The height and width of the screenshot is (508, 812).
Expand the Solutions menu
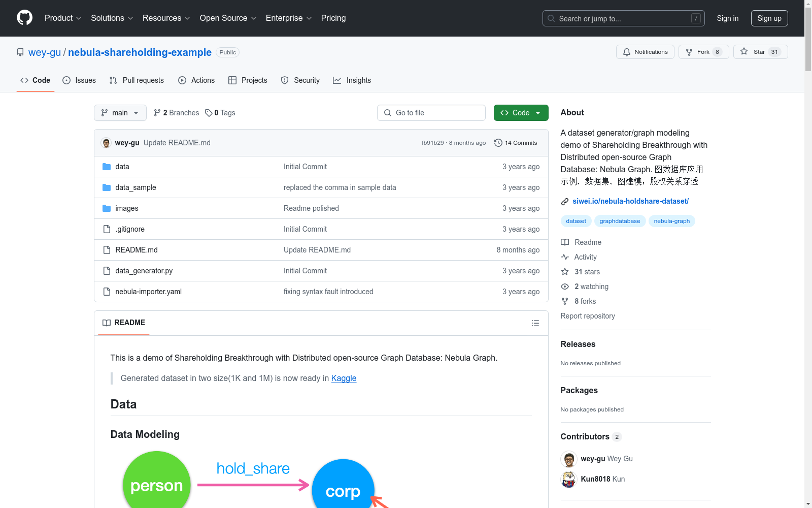click(112, 18)
